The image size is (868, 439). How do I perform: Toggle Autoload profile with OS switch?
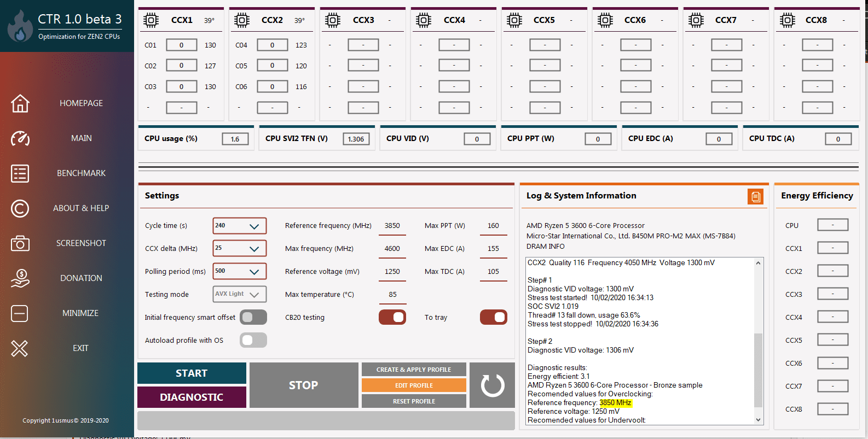tap(253, 340)
